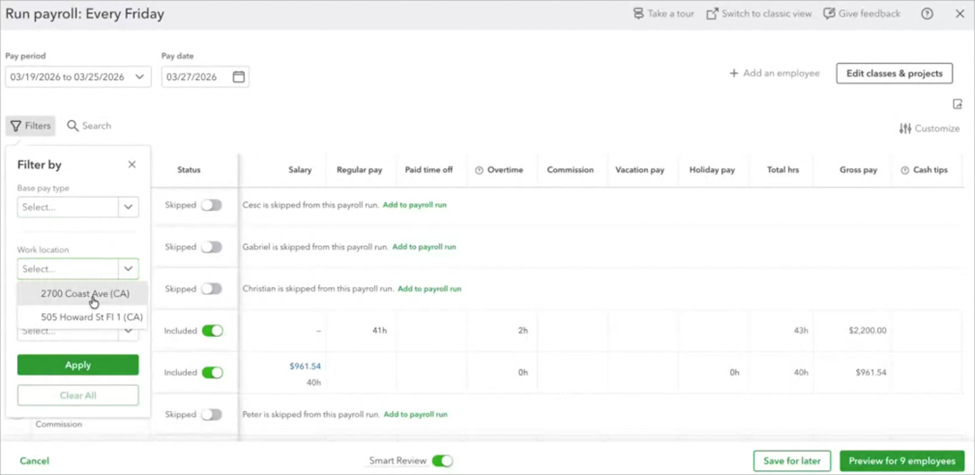Click the Give feedback icon
Screen dimensions: 975x475
pos(829,14)
